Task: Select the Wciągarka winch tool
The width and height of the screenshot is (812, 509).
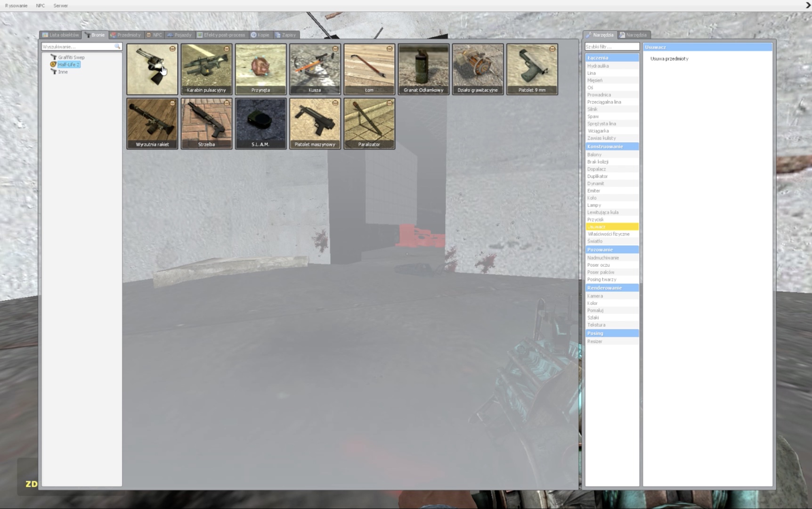Action: click(x=612, y=131)
